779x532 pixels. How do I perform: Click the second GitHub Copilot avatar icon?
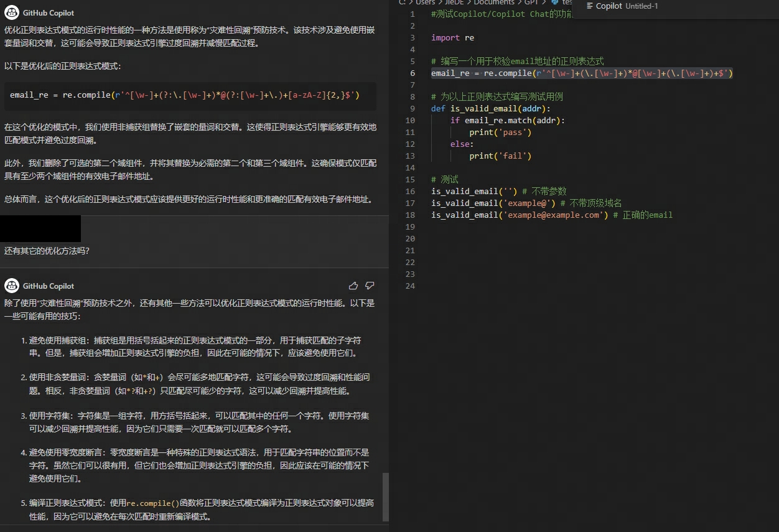(12, 286)
